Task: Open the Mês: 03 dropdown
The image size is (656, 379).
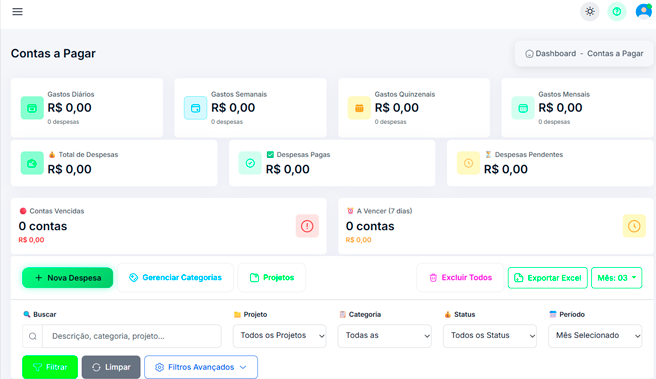Action: pos(617,278)
